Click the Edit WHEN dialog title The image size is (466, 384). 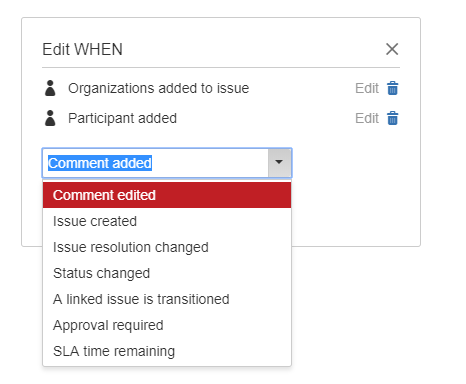point(82,49)
